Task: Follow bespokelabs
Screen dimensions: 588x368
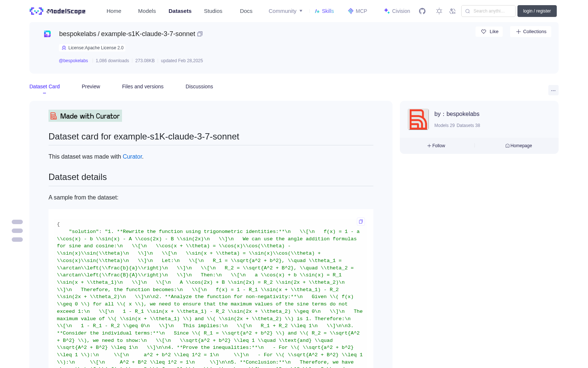Action: point(436,146)
